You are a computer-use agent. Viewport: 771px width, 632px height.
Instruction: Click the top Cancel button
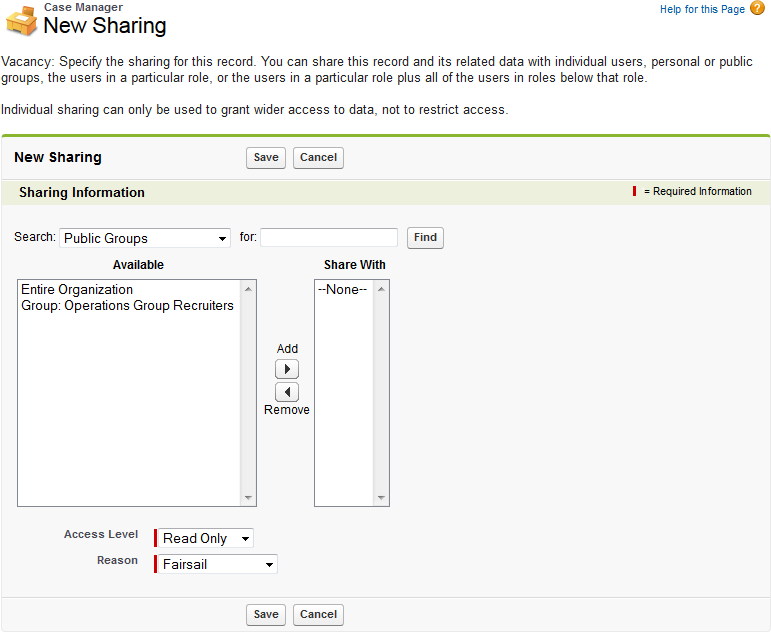pos(318,158)
